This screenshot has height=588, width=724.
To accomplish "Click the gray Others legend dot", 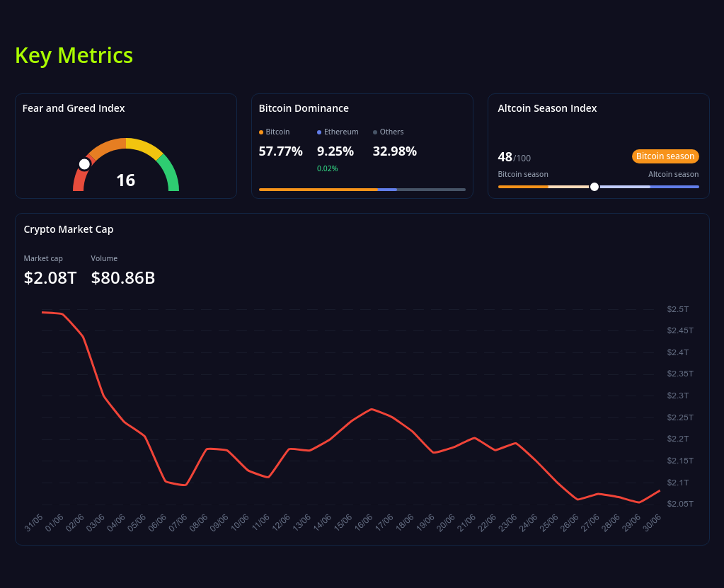I will point(375,132).
